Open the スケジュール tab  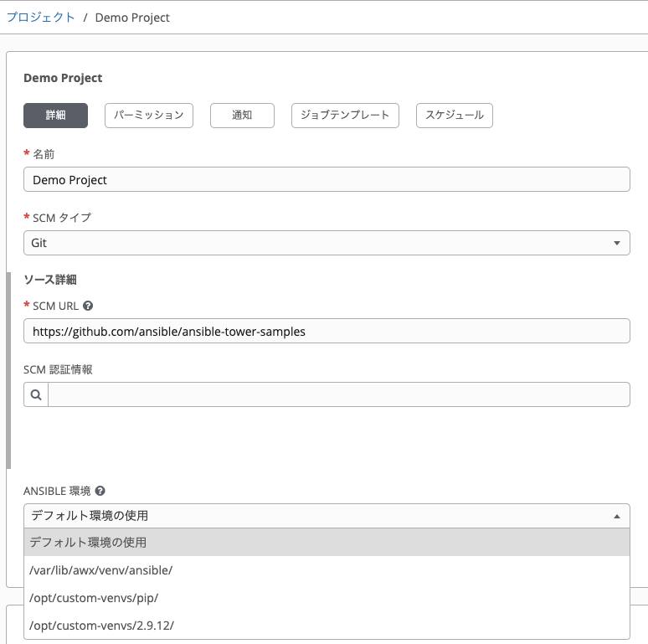pyautogui.click(x=455, y=116)
